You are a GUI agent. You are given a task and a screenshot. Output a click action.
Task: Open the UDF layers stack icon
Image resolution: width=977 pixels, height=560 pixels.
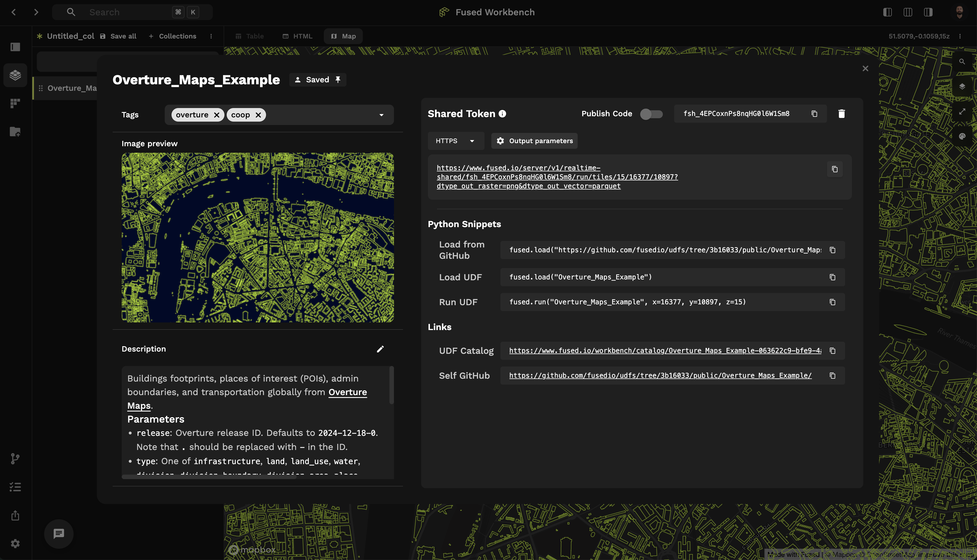(x=15, y=75)
